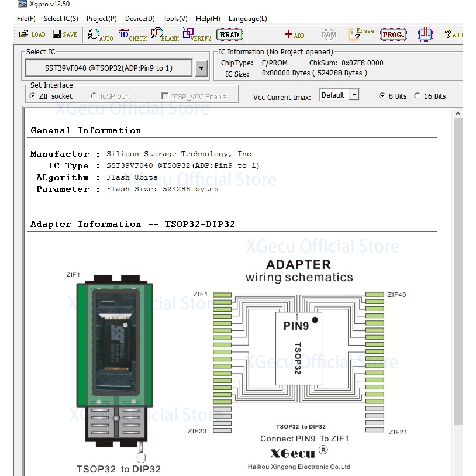This screenshot has width=476, height=476.
Task: Open the Language(L) menu
Action: 247,19
